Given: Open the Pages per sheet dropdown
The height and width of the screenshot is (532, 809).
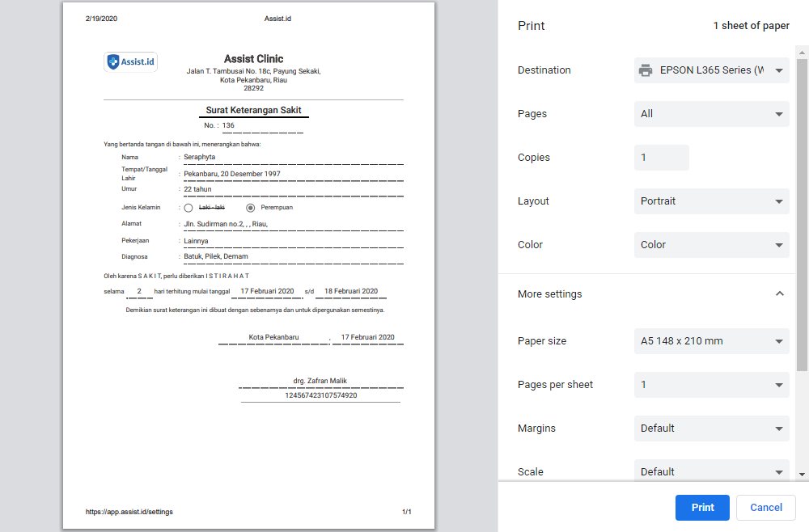Looking at the screenshot, I should tap(711, 385).
